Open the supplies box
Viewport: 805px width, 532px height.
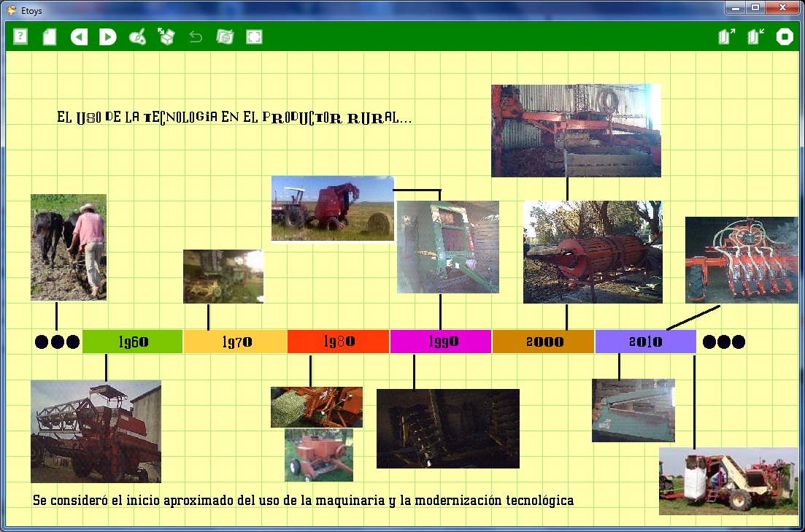[x=166, y=36]
